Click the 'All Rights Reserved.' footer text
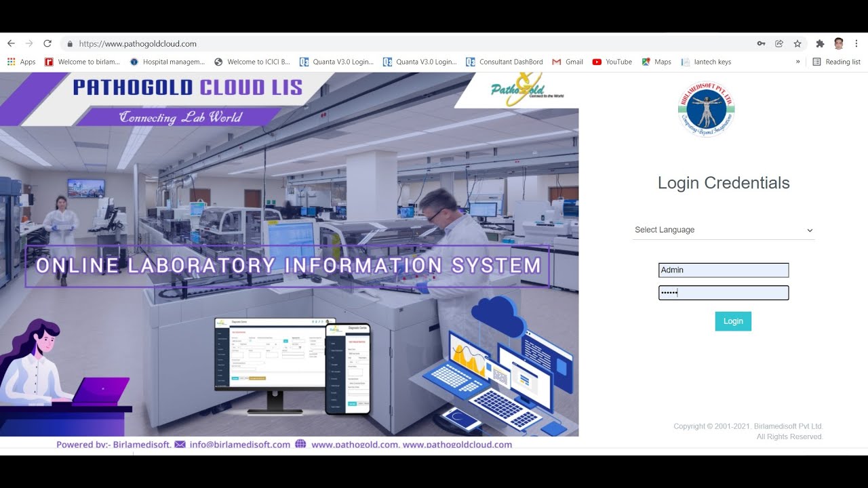 (x=790, y=437)
